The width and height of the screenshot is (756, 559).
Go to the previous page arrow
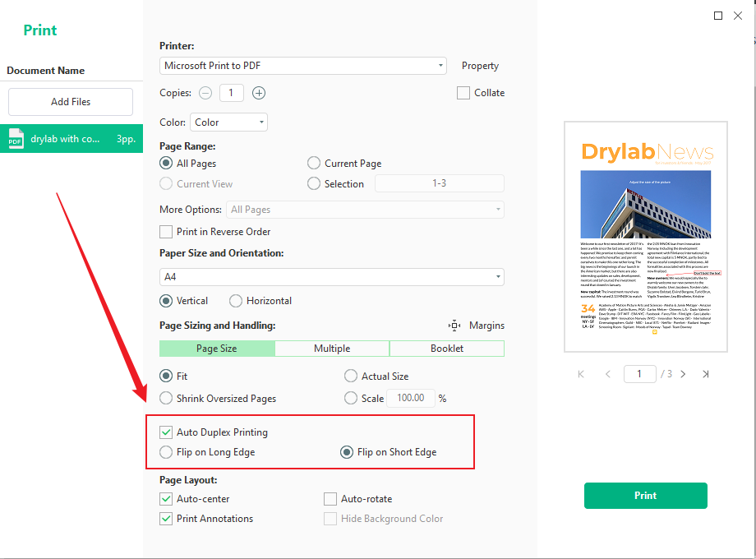tap(607, 373)
